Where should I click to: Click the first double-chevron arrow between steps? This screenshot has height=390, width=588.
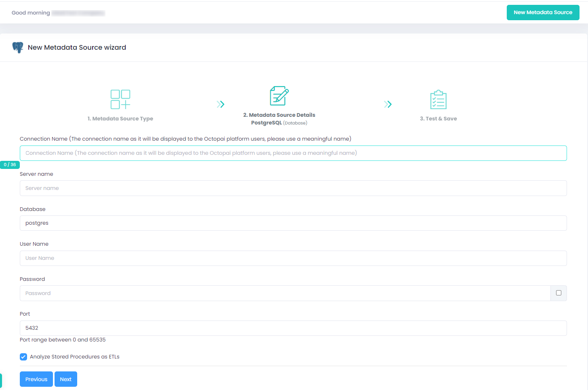220,104
